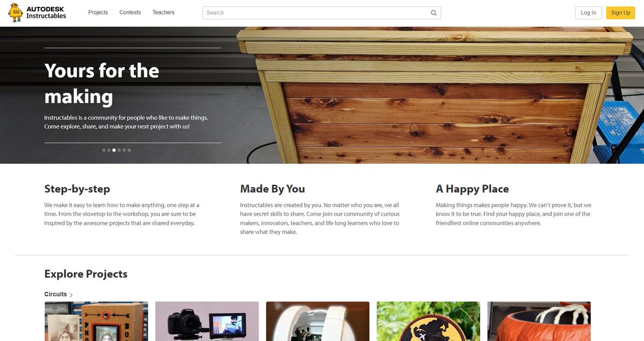Select the first carousel dot
This screenshot has width=644, height=341.
104,150
